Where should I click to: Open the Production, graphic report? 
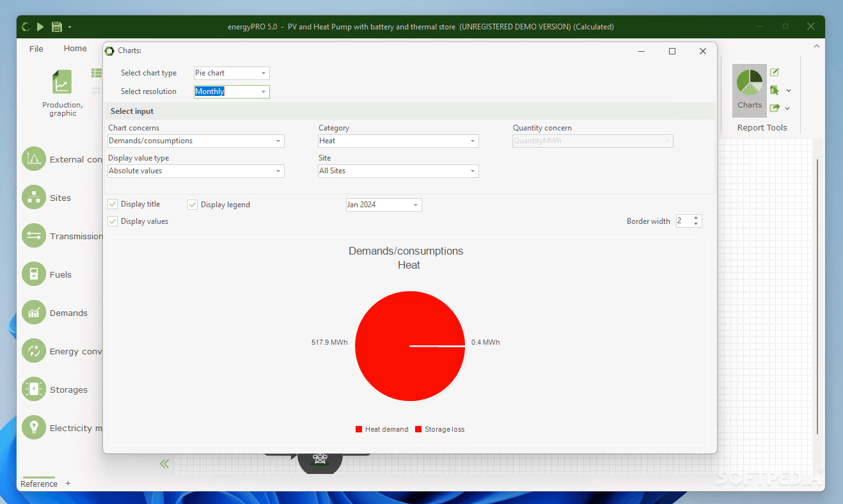(62, 93)
